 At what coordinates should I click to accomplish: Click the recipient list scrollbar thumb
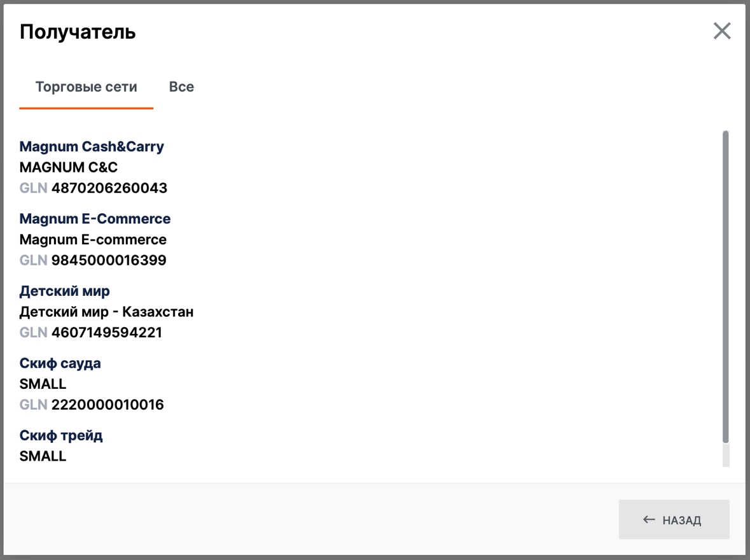726,286
